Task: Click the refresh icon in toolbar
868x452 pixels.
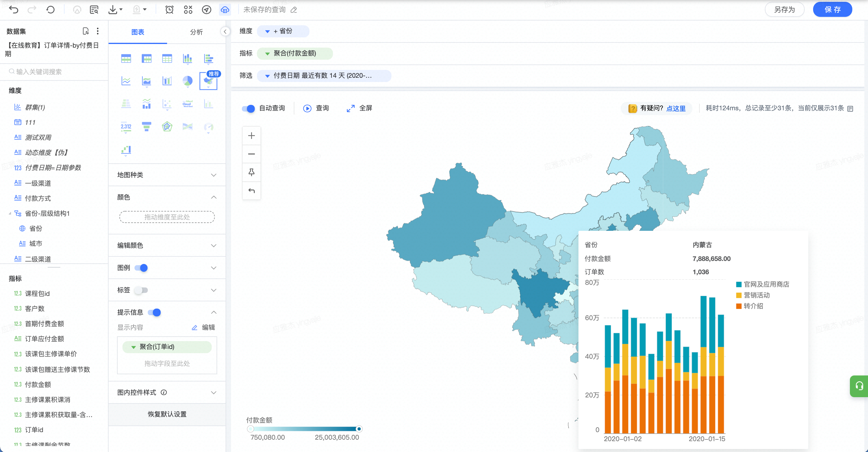Action: [x=51, y=9]
